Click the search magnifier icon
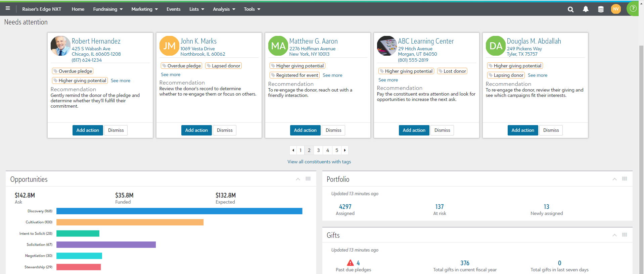The image size is (644, 274). tap(570, 9)
